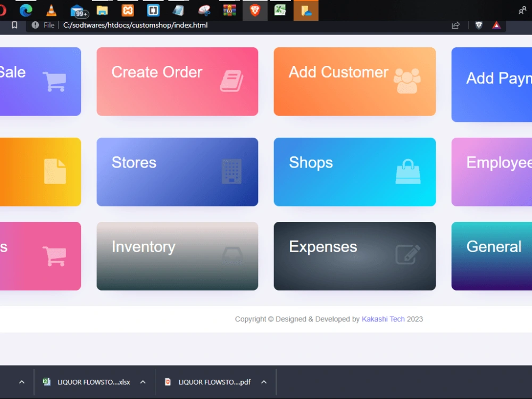This screenshot has height=399, width=532.
Task: Click the site info warning icon
Action: point(35,25)
